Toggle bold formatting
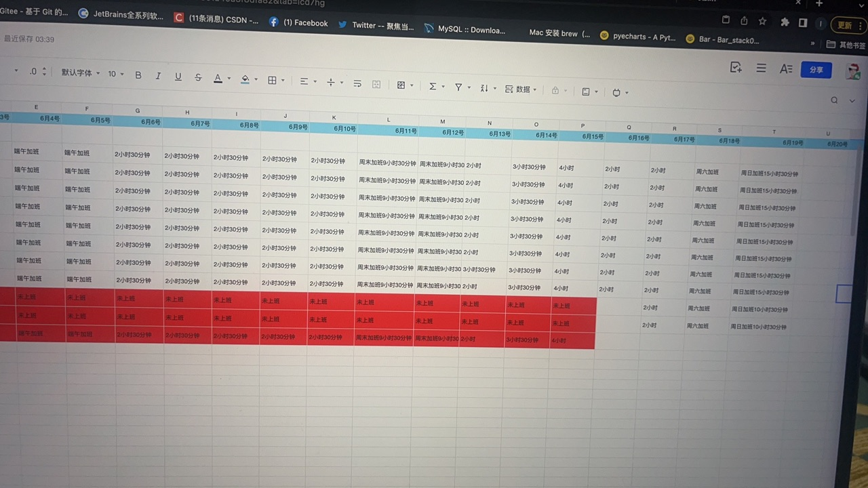868x488 pixels. pos(138,75)
